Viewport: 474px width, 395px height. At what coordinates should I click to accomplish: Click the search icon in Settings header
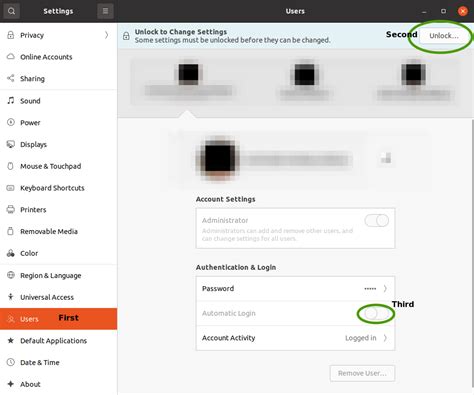11,11
